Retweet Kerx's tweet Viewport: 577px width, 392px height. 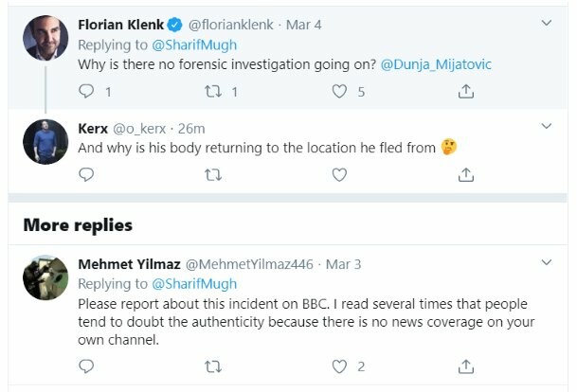(x=213, y=174)
